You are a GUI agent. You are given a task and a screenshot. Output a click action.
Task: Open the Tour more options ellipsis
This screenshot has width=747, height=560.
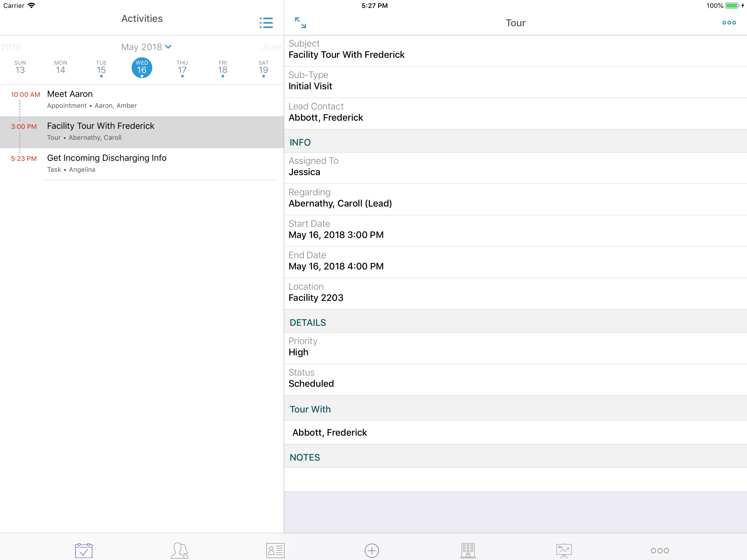[729, 23]
